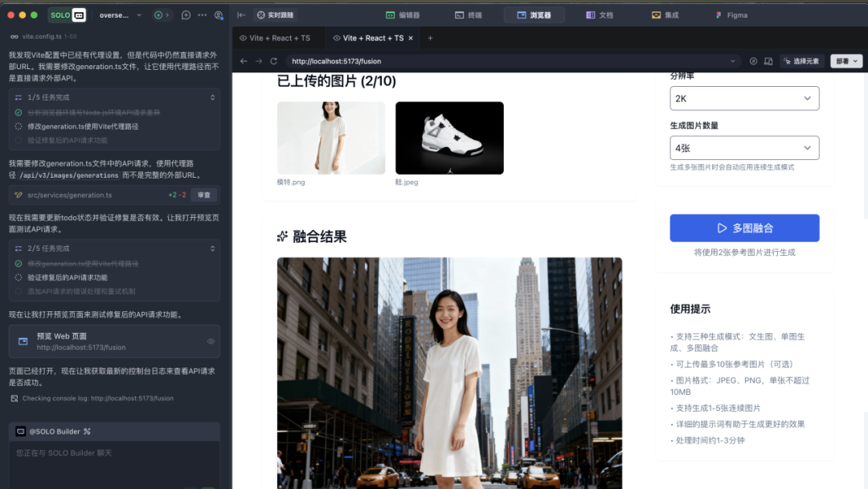The image size is (868, 489).
Task: Click the 修改generation.ts使用Vite代理路径 pending task
Action: (83, 126)
